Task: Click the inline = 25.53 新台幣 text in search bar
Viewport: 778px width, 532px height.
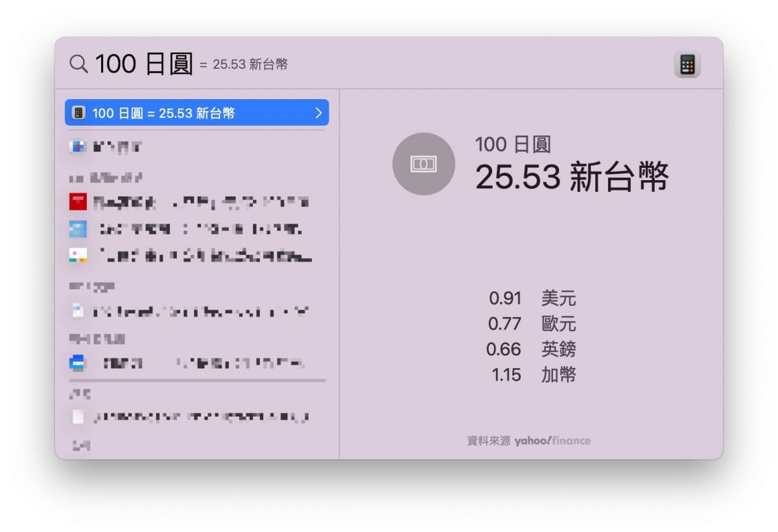Action: (x=244, y=65)
